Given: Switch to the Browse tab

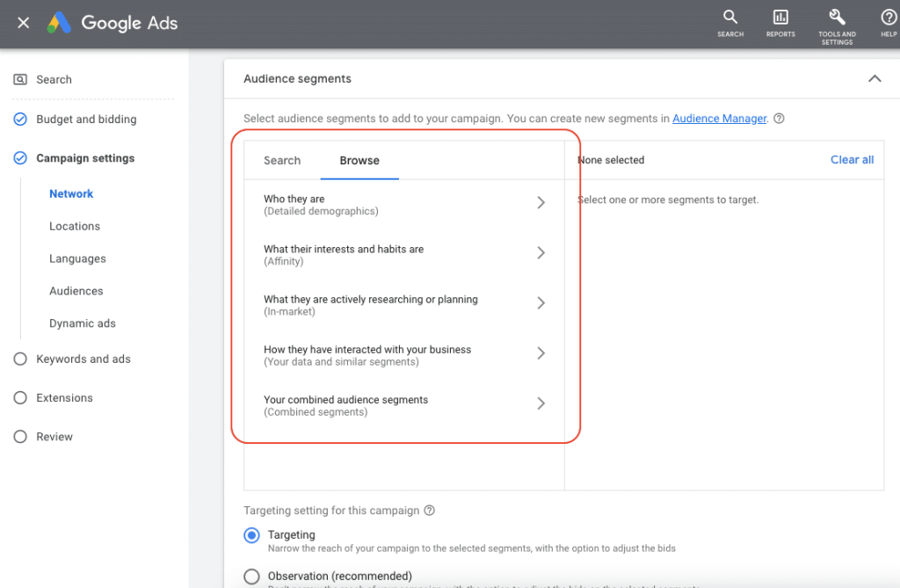Looking at the screenshot, I should [x=359, y=161].
